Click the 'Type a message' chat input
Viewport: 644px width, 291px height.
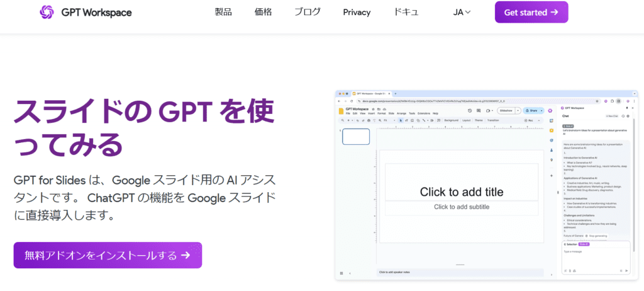(596, 257)
